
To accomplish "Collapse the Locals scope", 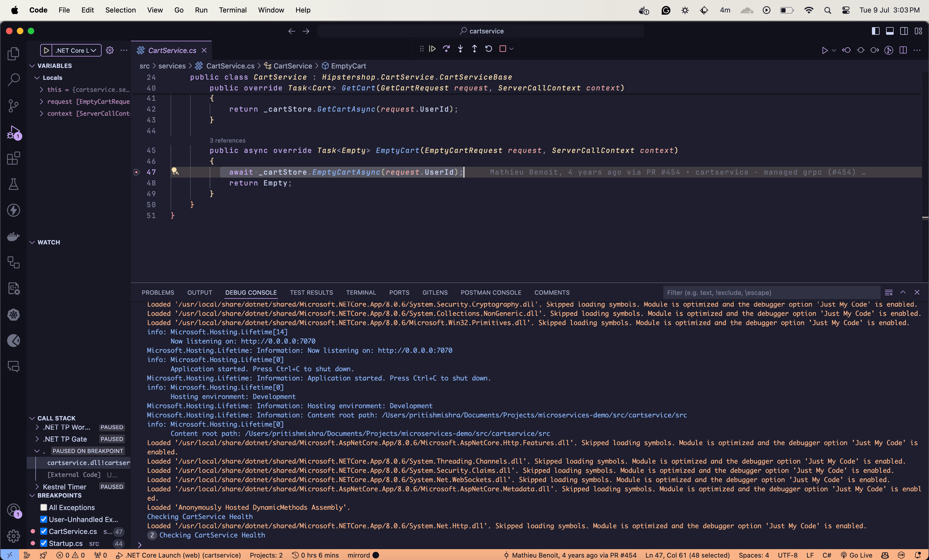I will (37, 78).
